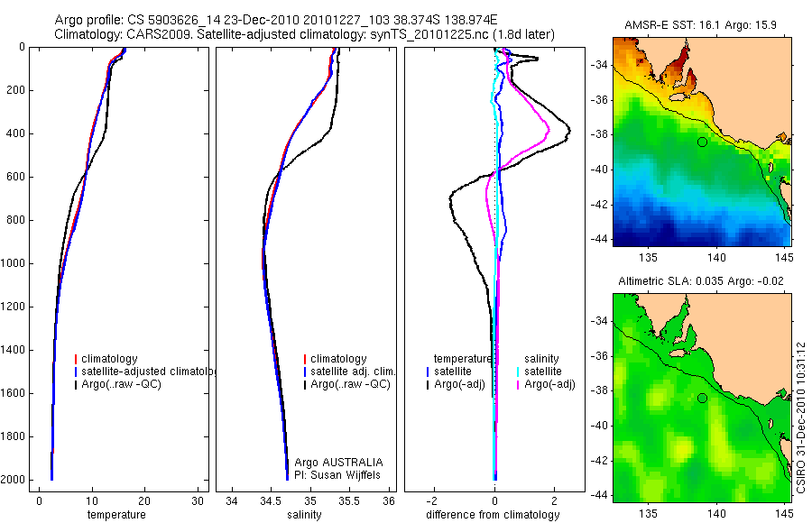Click black temperature difference peak near 400 depth
812x523 pixels.
(x=568, y=131)
